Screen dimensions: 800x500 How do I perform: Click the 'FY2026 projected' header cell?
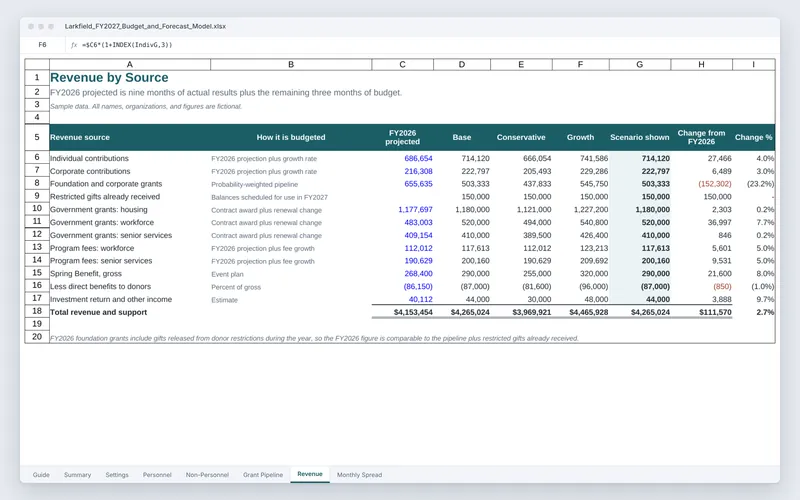point(403,137)
